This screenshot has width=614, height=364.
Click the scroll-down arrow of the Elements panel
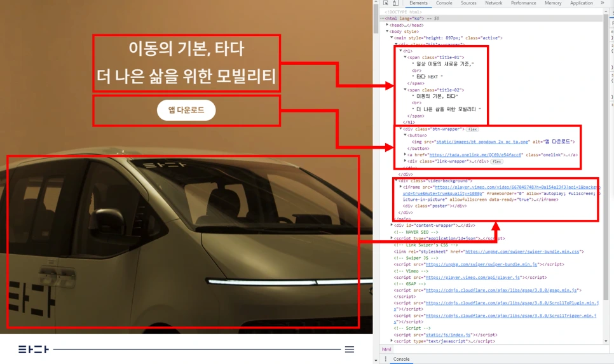click(606, 341)
